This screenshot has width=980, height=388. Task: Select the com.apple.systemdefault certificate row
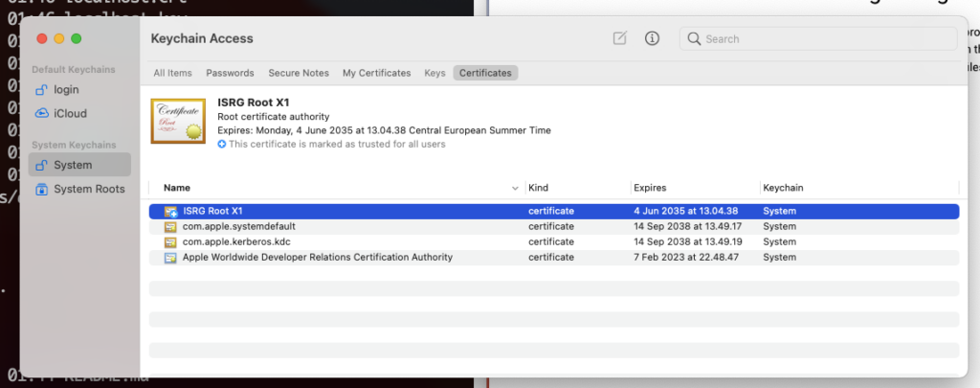click(x=554, y=226)
